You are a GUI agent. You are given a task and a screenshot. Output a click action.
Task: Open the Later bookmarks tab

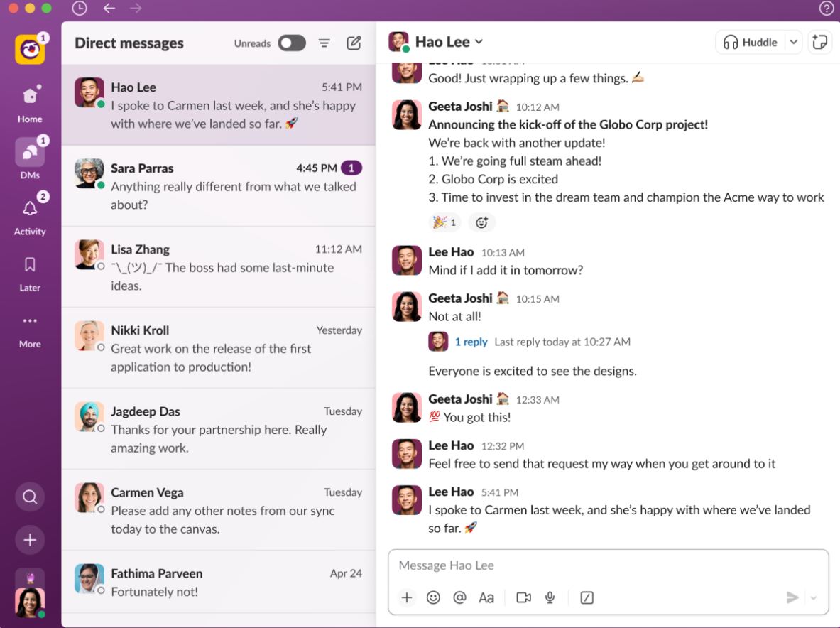(30, 274)
